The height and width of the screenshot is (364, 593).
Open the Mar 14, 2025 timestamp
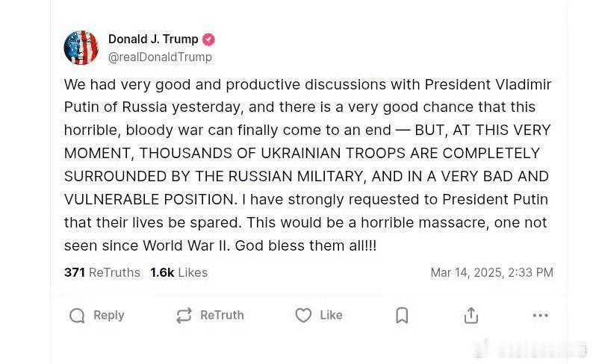(491, 272)
